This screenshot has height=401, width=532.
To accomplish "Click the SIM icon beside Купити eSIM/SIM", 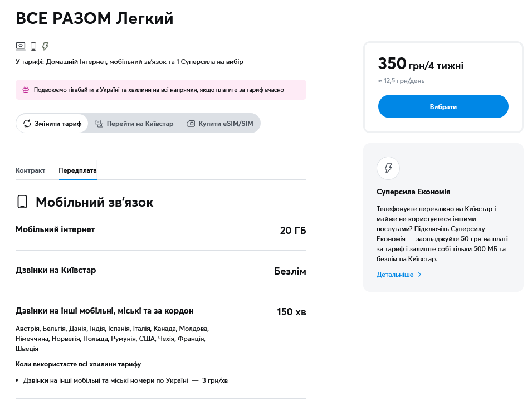I will (191, 124).
